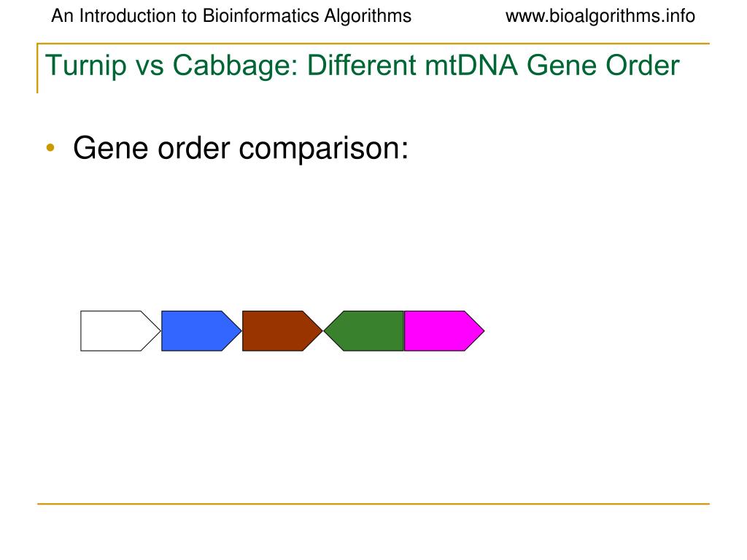The width and height of the screenshot is (747, 560).
Task: Open the www.bioalgorithms.info link
Action: click(600, 16)
